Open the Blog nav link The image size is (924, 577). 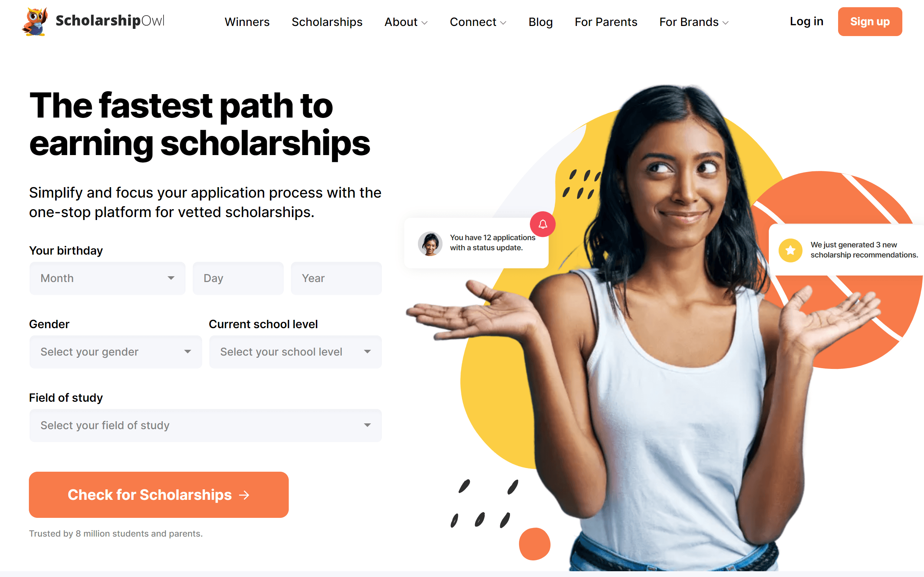click(x=540, y=22)
